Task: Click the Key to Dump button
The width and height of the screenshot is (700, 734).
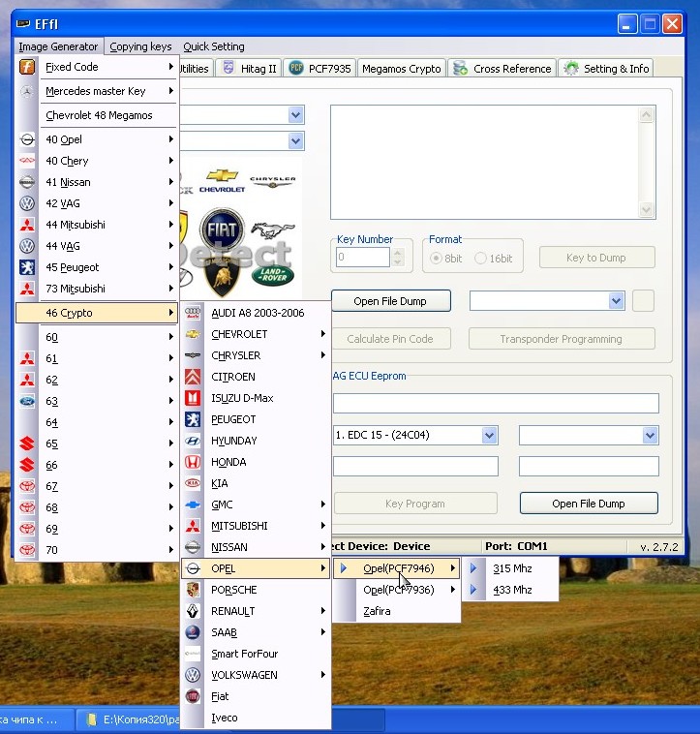Action: pyautogui.click(x=596, y=258)
